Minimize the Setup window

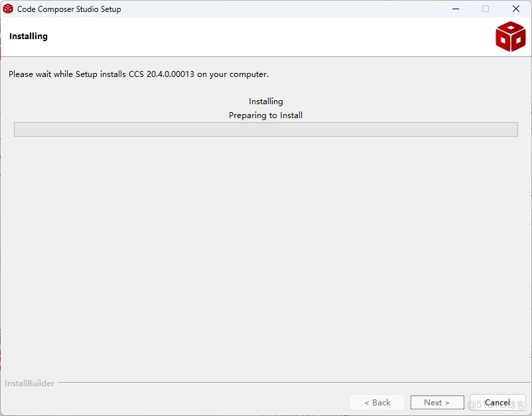[x=456, y=9]
